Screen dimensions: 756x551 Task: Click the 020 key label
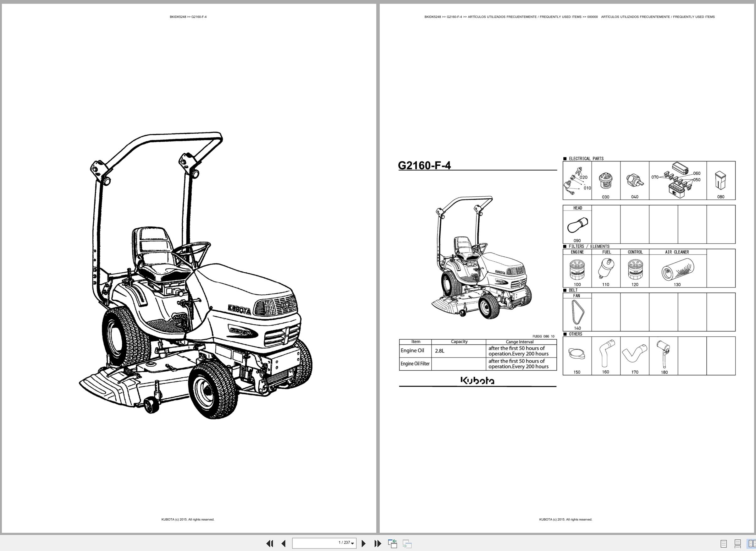583,177
